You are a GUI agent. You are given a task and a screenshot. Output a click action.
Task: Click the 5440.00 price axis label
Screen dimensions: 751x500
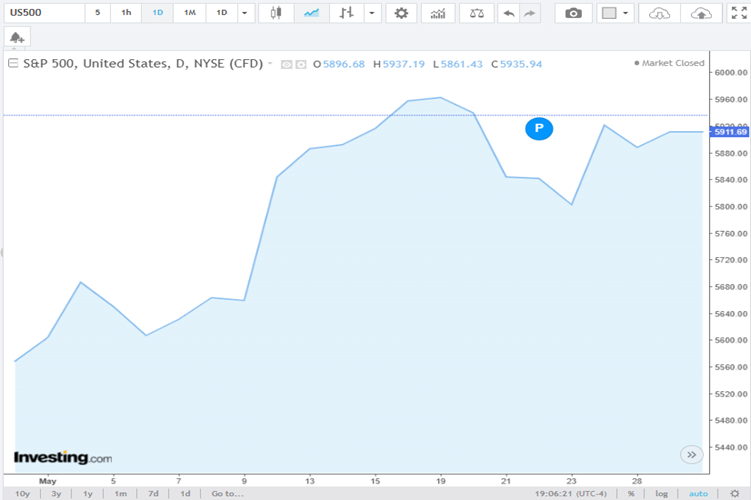point(731,447)
